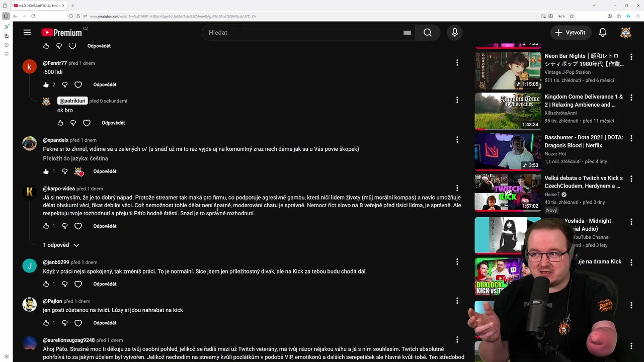The image size is (644, 362).
Task: Click Přeložit do jazyka: čeština
Action: (x=75, y=158)
